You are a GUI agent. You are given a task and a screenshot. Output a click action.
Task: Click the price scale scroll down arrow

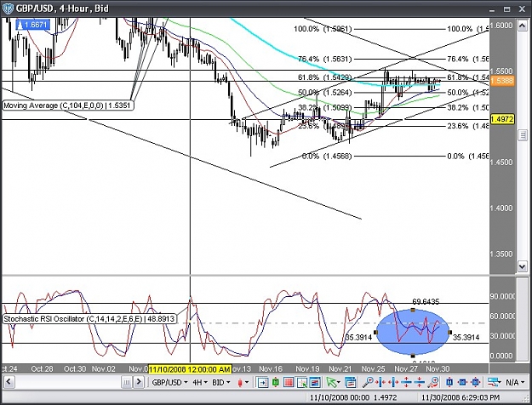522,266
